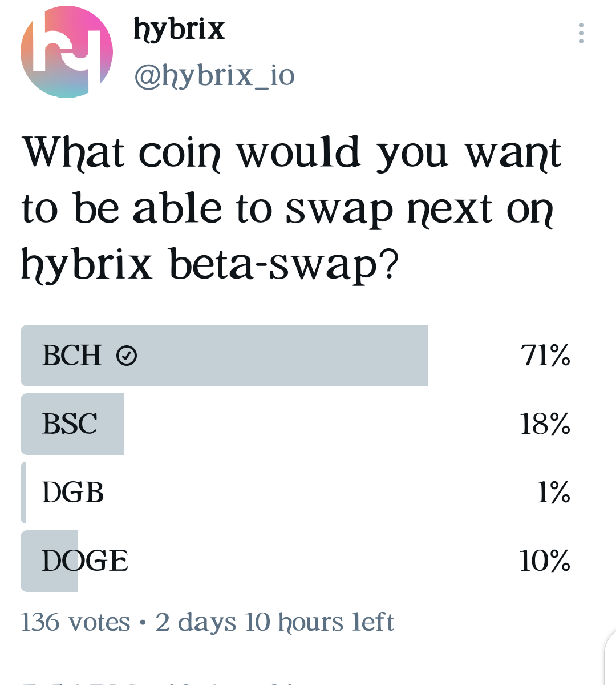616x685 pixels.
Task: Click the poll question tweet text
Action: [x=291, y=208]
